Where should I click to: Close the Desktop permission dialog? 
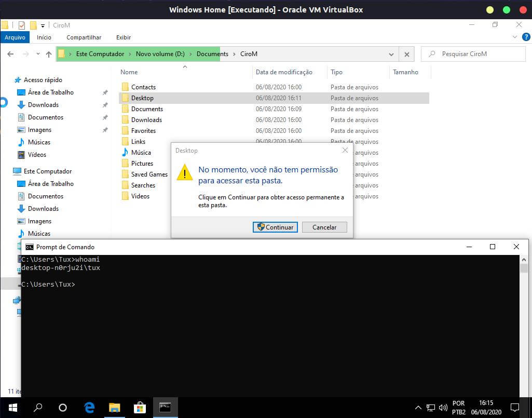(x=345, y=150)
